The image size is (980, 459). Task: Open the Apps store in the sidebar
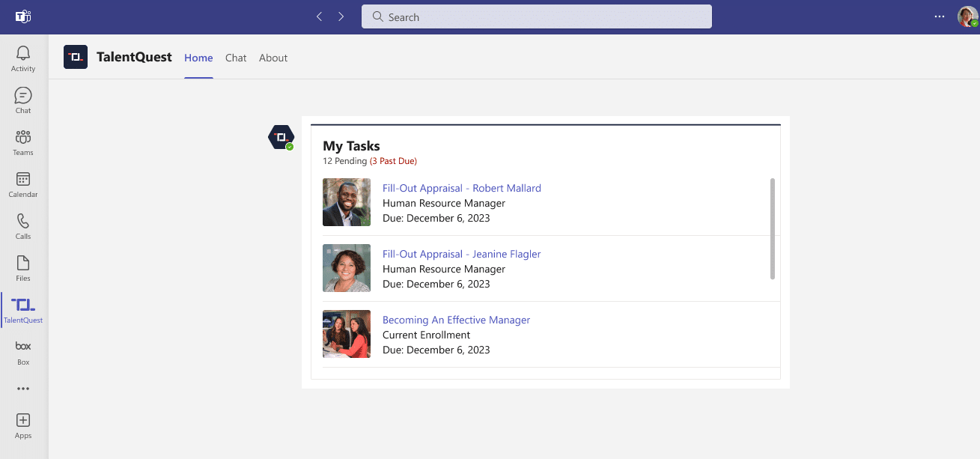click(23, 425)
